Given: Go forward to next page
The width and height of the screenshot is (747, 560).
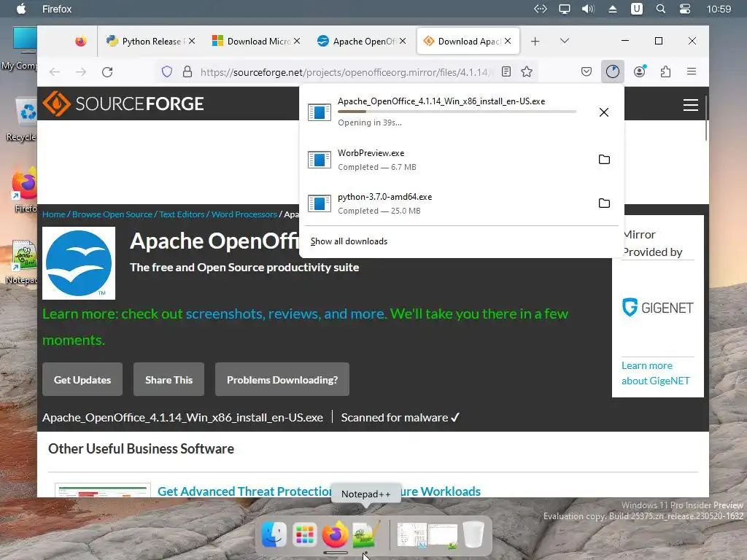Looking at the screenshot, I should 81,72.
